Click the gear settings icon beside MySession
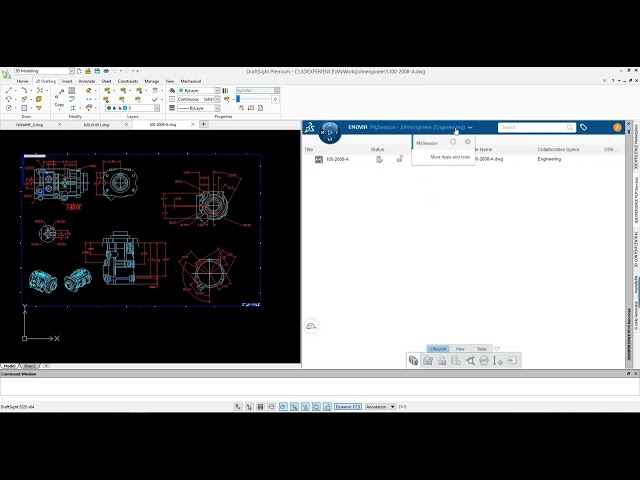 tap(468, 142)
